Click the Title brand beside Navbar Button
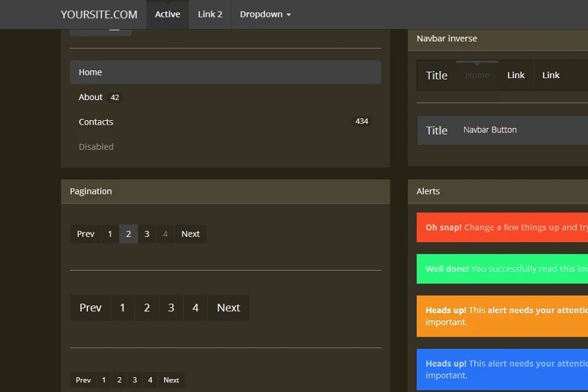 (437, 130)
